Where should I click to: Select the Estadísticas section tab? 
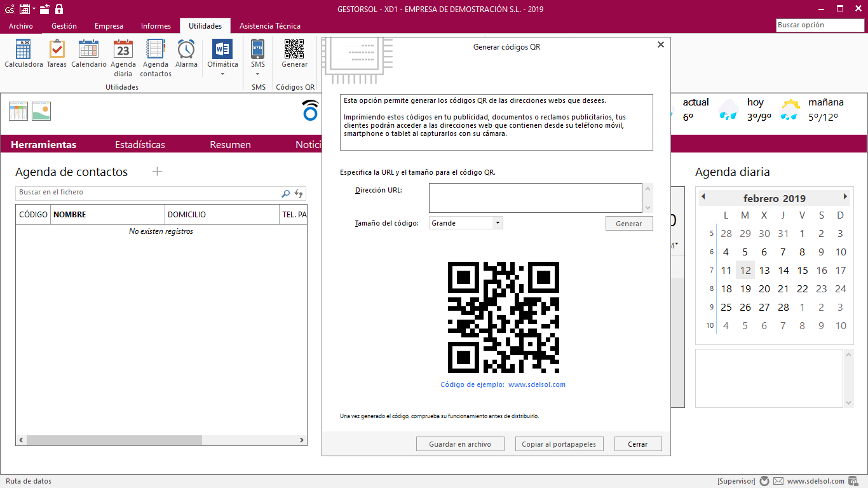(140, 145)
